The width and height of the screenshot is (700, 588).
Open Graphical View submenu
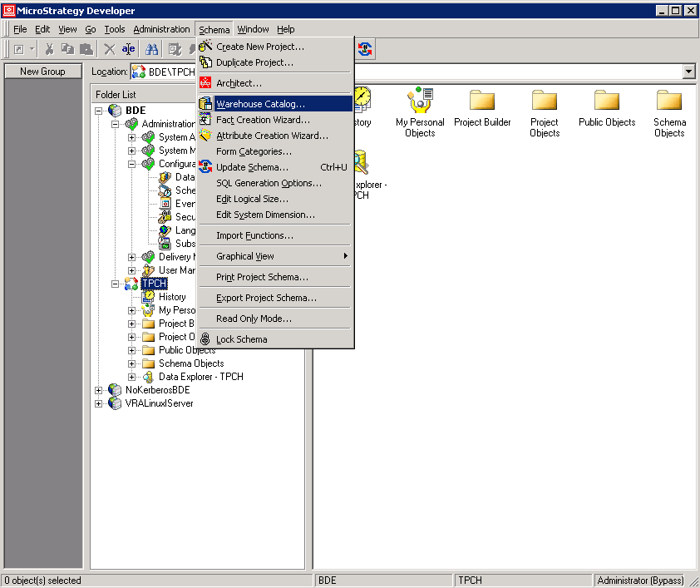(x=245, y=256)
